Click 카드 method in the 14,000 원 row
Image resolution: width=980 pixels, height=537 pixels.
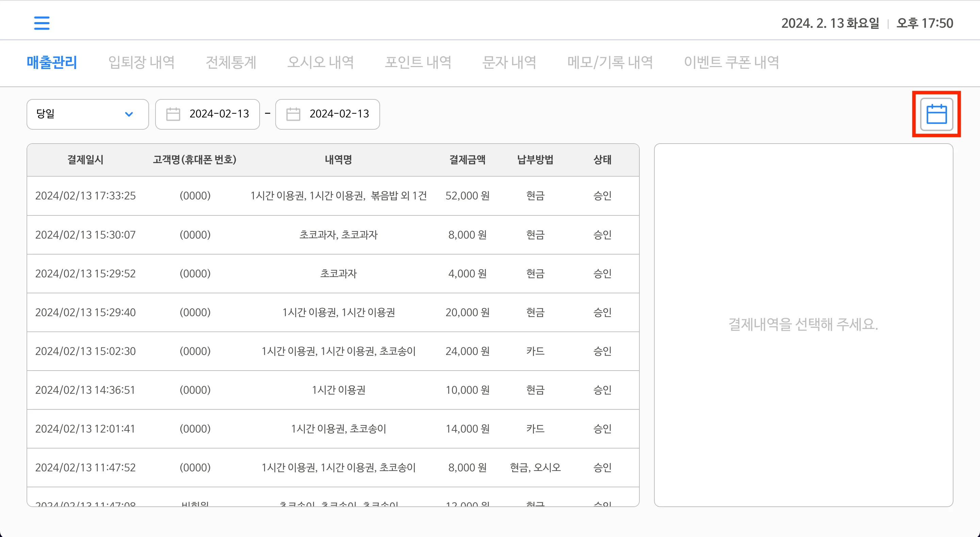535,429
